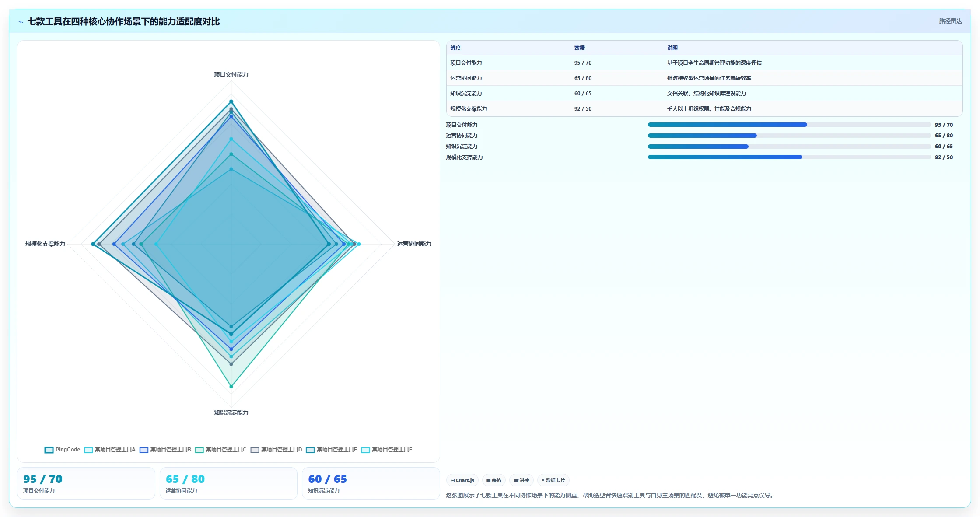Click the 说明 column header
The height and width of the screenshot is (517, 980).
[x=672, y=48]
